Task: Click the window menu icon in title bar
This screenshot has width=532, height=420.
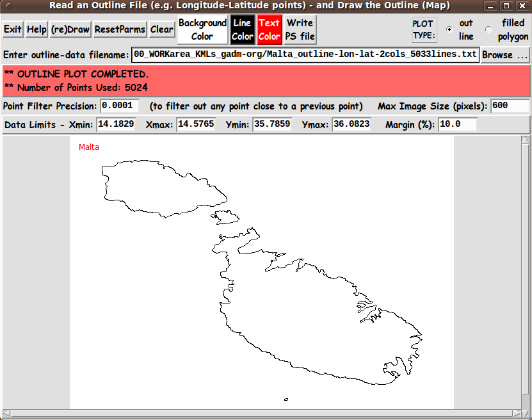Action: click(9, 6)
